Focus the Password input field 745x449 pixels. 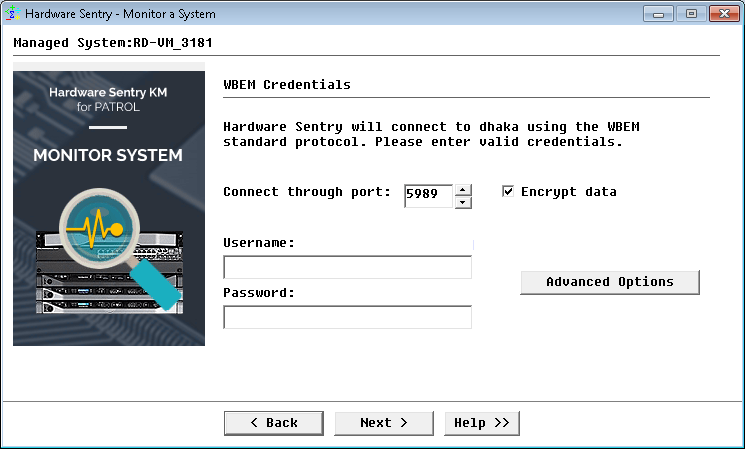[347, 317]
